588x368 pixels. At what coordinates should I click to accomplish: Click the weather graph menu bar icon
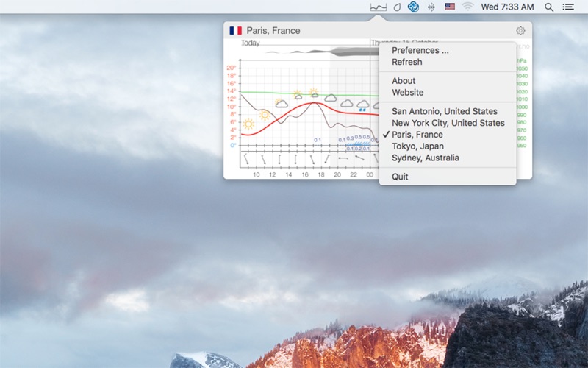378,7
